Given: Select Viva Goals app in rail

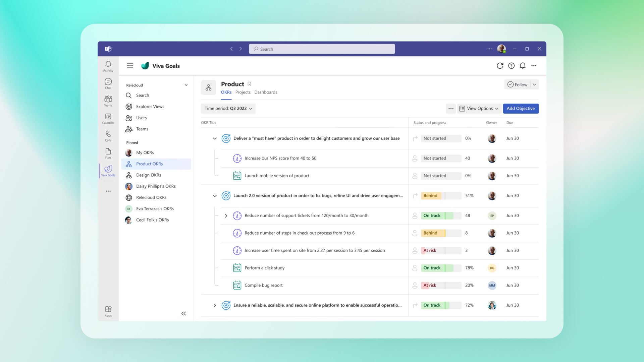Looking at the screenshot, I should coord(108,171).
